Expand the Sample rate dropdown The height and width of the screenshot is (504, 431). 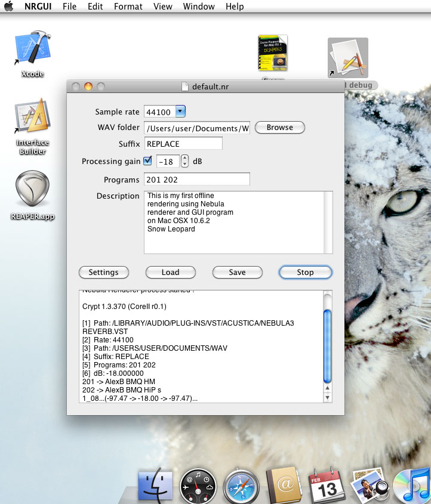click(181, 112)
